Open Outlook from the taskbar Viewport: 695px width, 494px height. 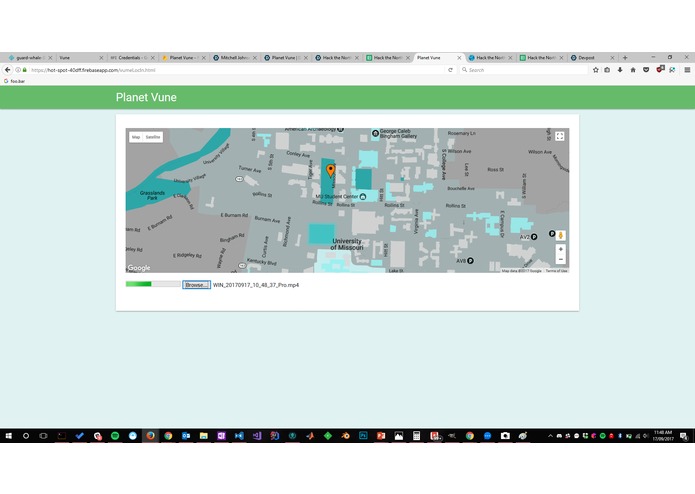point(186,436)
